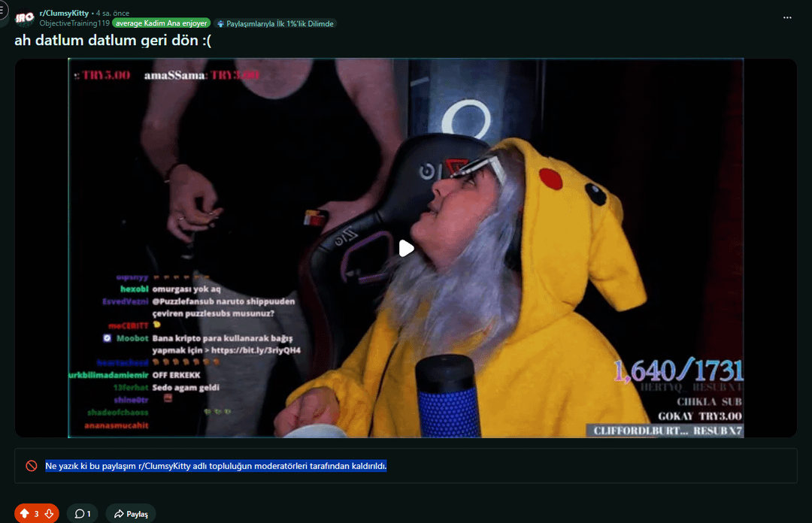
Task: Open the r/ClumsyKitty community link
Action: point(64,13)
